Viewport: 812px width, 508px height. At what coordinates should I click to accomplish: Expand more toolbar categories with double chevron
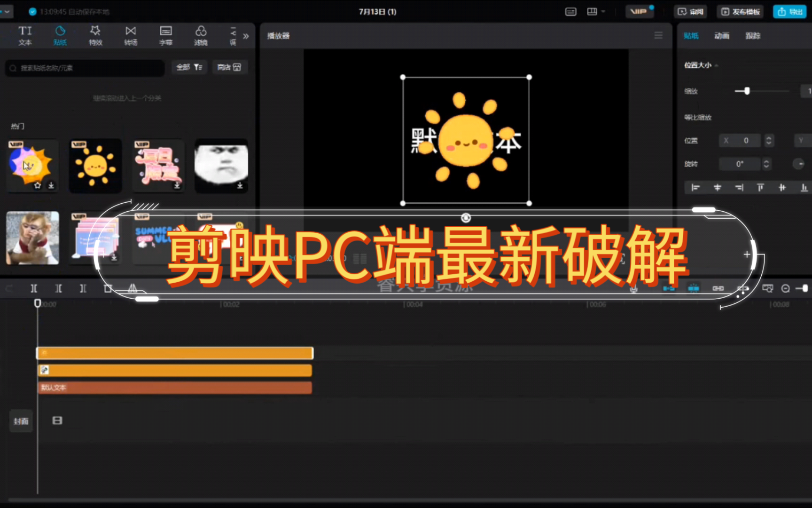[246, 36]
